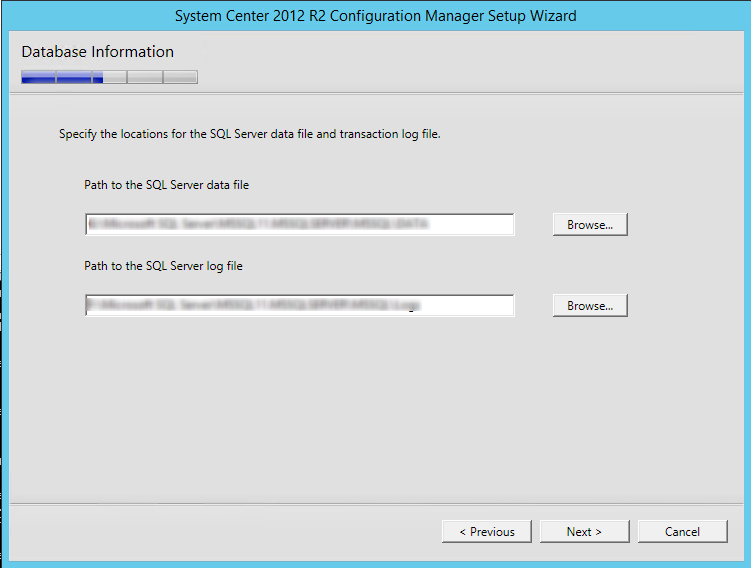The height and width of the screenshot is (568, 751).
Task: Go back with the Previous button
Action: (487, 532)
